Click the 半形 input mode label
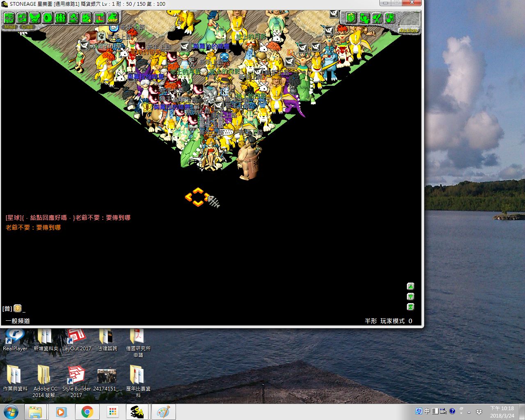This screenshot has height=420, width=525. tap(371, 321)
